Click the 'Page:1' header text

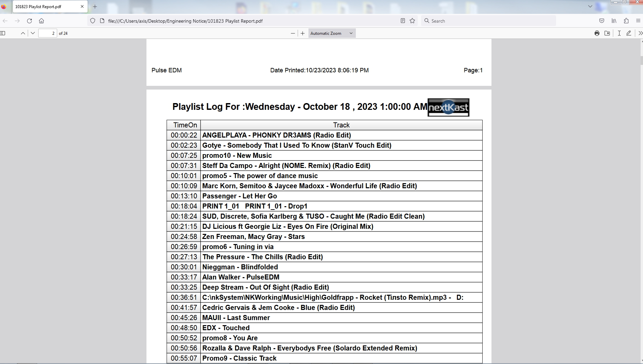pos(473,70)
